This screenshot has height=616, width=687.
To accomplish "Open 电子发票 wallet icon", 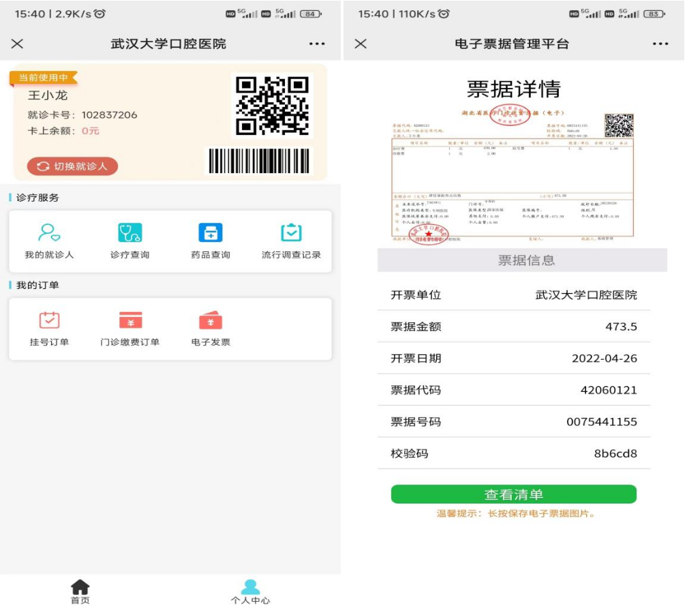I will (x=211, y=320).
